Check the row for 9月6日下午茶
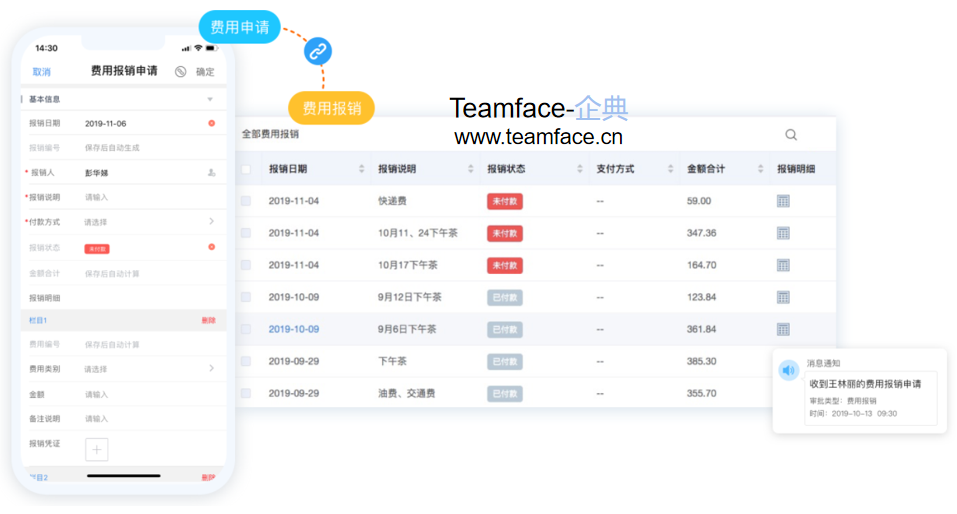 point(246,329)
